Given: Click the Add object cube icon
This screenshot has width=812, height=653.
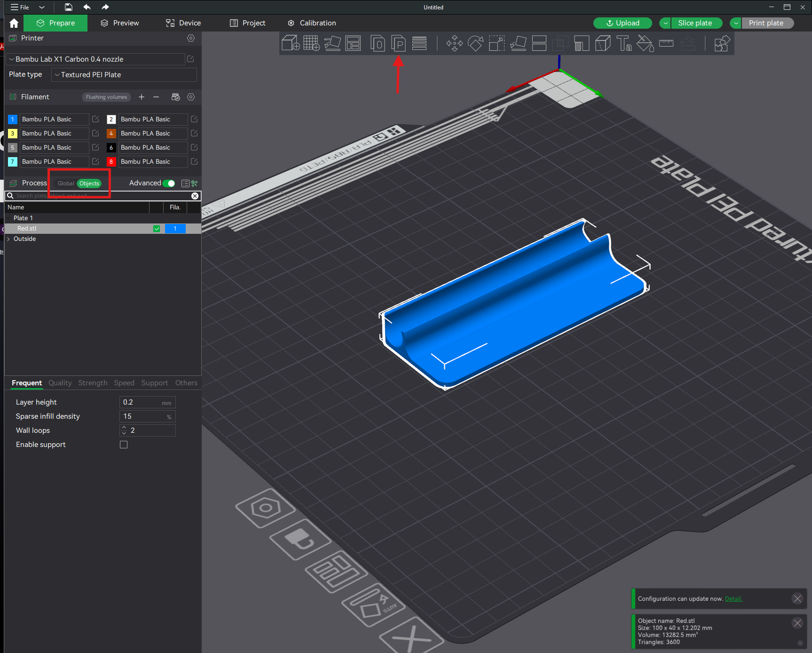Looking at the screenshot, I should pos(291,43).
